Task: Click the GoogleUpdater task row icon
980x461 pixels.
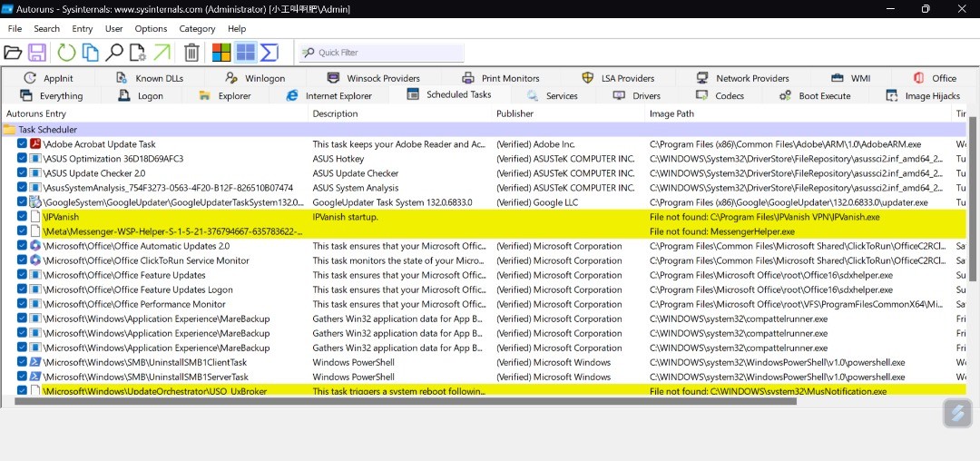Action: pyautogui.click(x=35, y=202)
